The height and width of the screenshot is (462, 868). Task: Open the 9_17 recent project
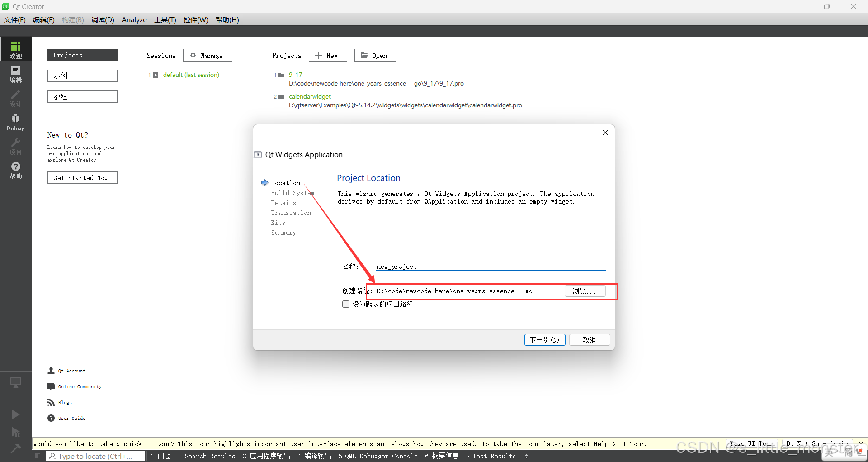(x=296, y=75)
